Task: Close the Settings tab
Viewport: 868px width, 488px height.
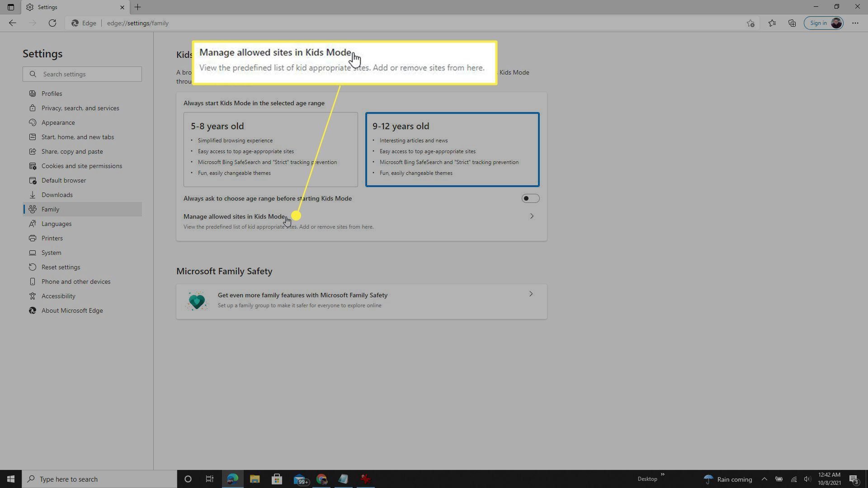Action: [122, 7]
